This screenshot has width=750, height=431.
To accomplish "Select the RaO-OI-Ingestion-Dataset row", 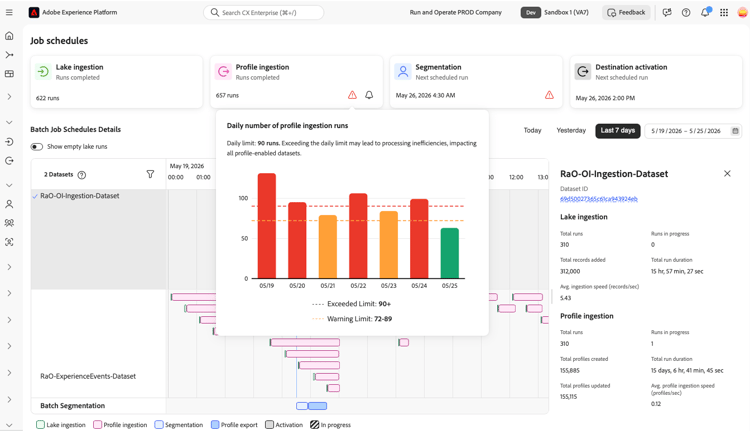I will 99,239.
